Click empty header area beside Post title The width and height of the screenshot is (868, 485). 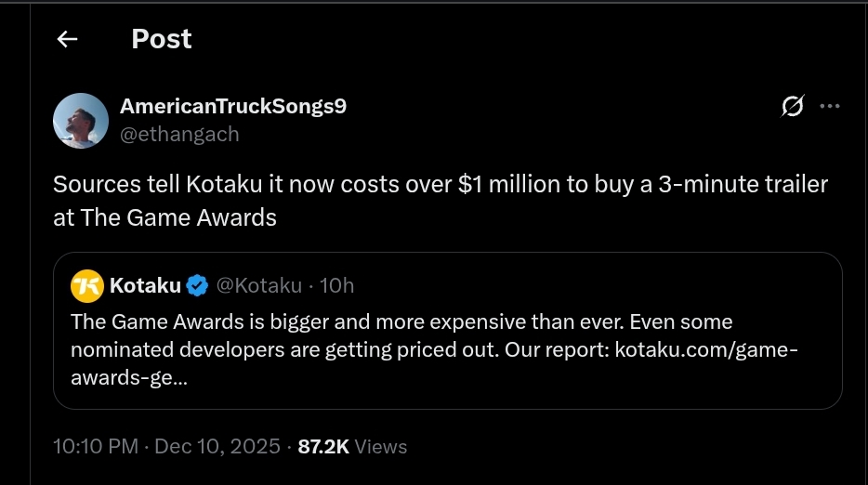tap(526, 39)
